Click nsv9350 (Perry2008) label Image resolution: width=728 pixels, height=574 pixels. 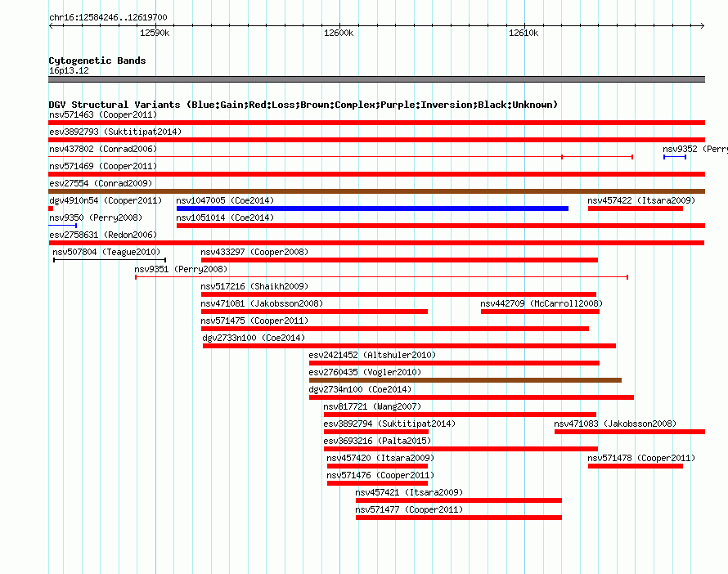point(96,217)
